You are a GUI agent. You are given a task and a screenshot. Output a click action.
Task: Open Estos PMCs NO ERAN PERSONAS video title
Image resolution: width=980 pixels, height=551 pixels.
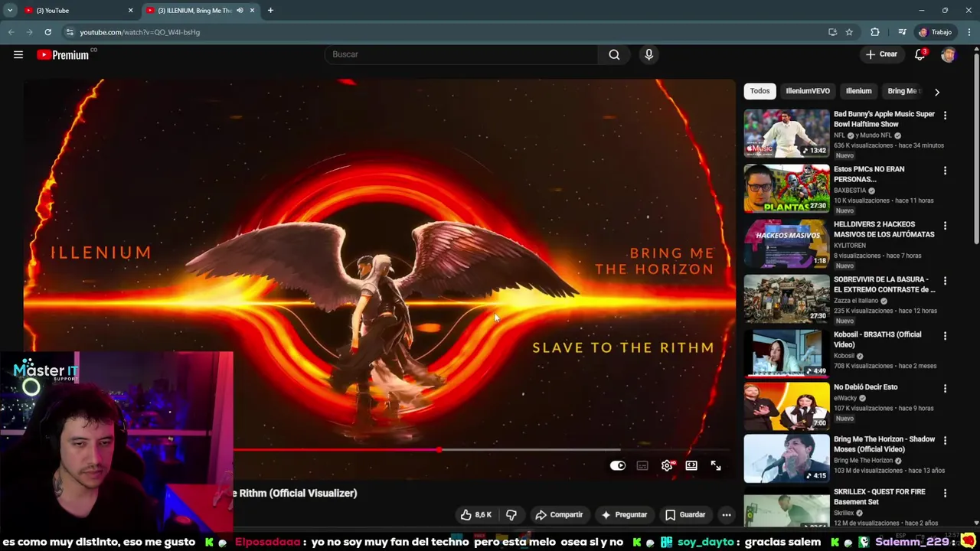pyautogui.click(x=869, y=174)
